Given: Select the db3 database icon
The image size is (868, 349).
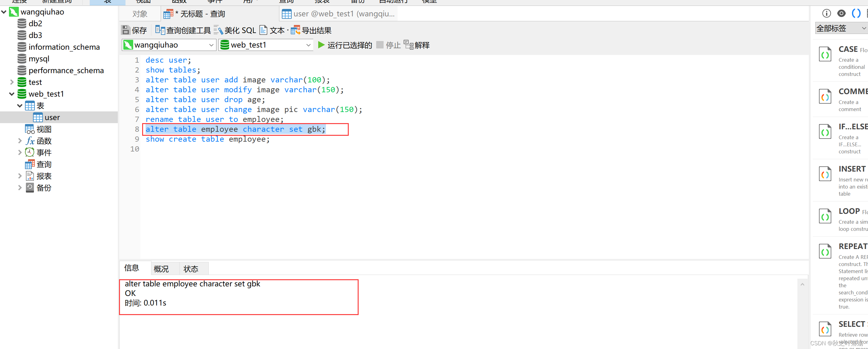Looking at the screenshot, I should (22, 35).
